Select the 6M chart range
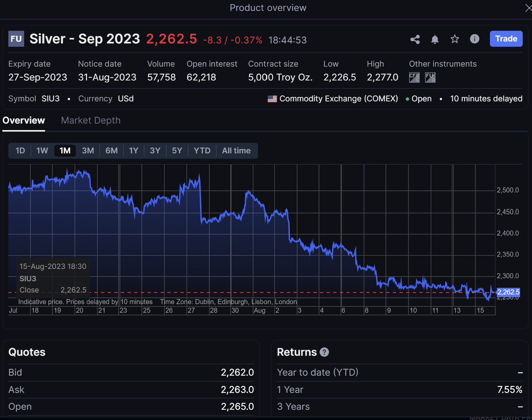Screen dimensions: 532x420 (111, 151)
